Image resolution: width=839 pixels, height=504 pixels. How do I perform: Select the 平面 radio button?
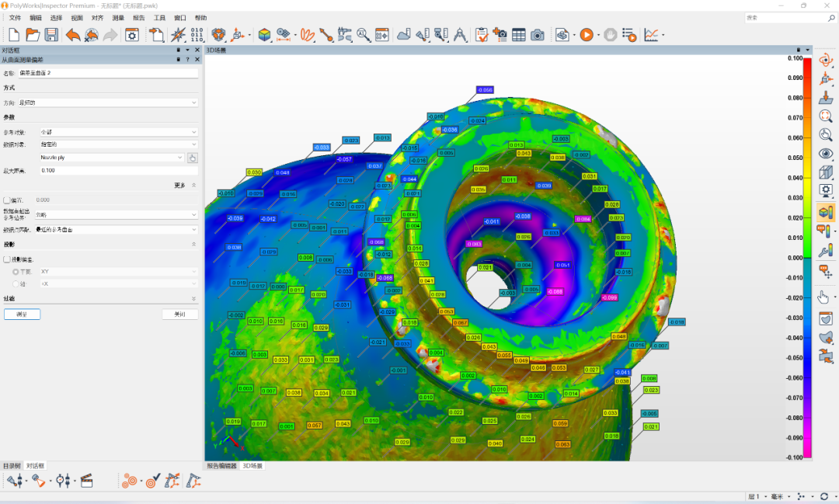(16, 272)
